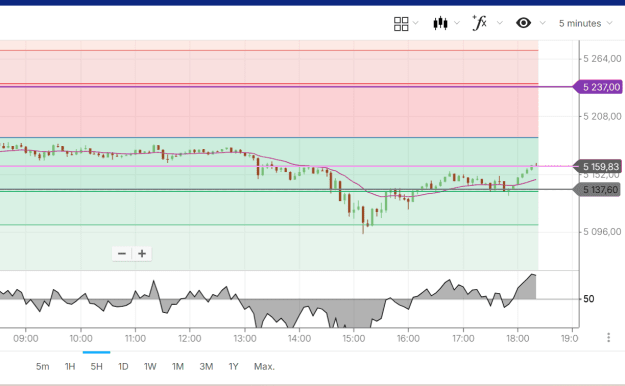Image resolution: width=625 pixels, height=386 pixels.
Task: Click the 5 237,00 purple price label
Action: pyautogui.click(x=597, y=87)
